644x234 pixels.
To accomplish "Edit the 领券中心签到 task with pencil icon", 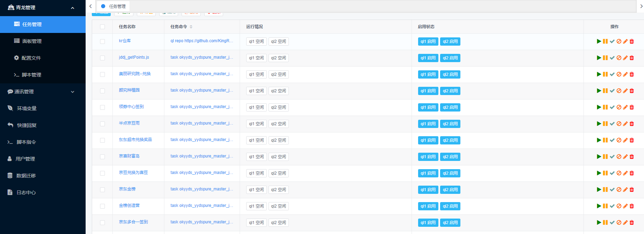I will coord(625,107).
